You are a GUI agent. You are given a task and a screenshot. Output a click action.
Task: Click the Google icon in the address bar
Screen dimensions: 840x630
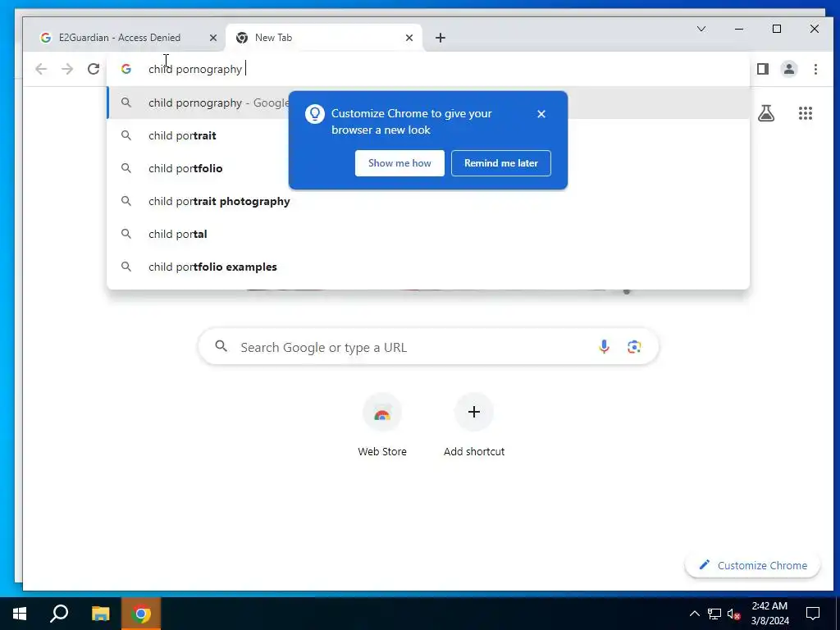click(x=126, y=69)
